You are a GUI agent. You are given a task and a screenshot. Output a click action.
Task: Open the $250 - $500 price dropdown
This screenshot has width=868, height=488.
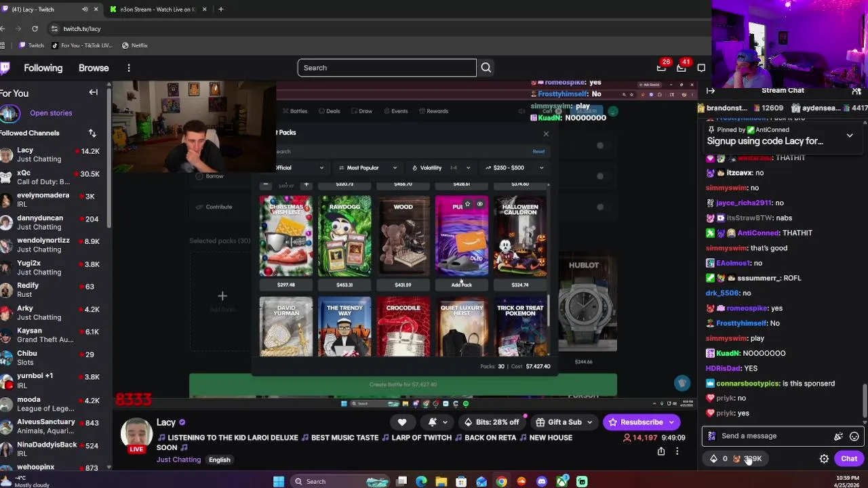pyautogui.click(x=514, y=168)
